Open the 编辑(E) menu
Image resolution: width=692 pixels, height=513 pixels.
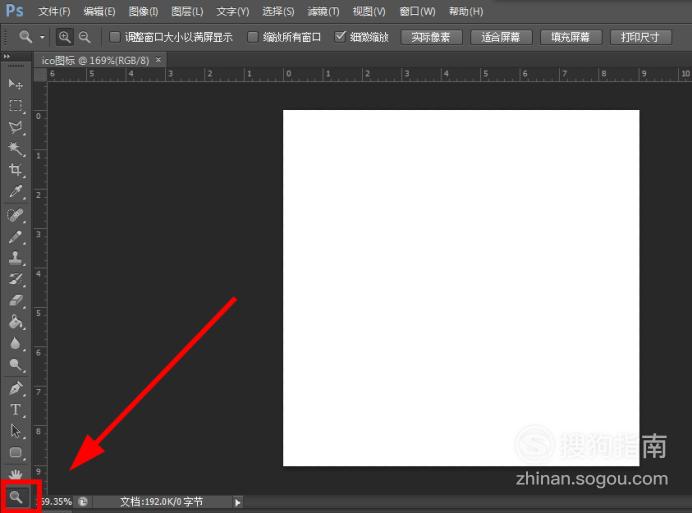99,11
